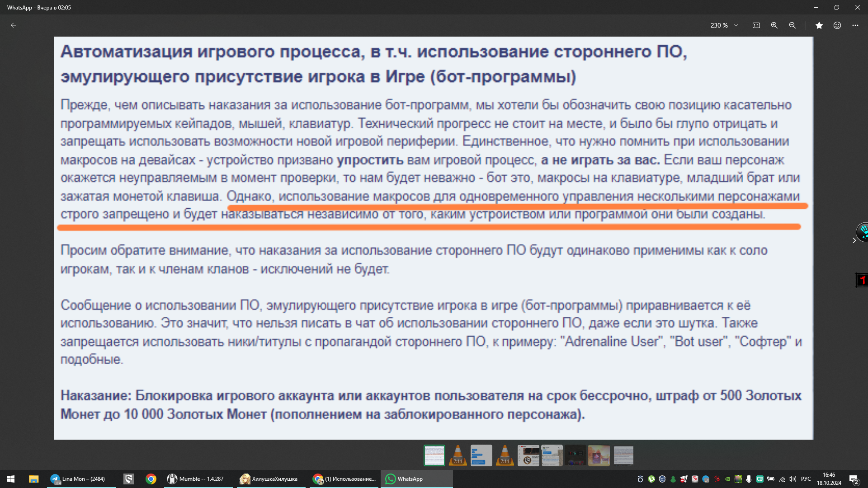Zoom out with the magnifier minus icon
The width and height of the screenshot is (868, 488).
[x=792, y=25]
